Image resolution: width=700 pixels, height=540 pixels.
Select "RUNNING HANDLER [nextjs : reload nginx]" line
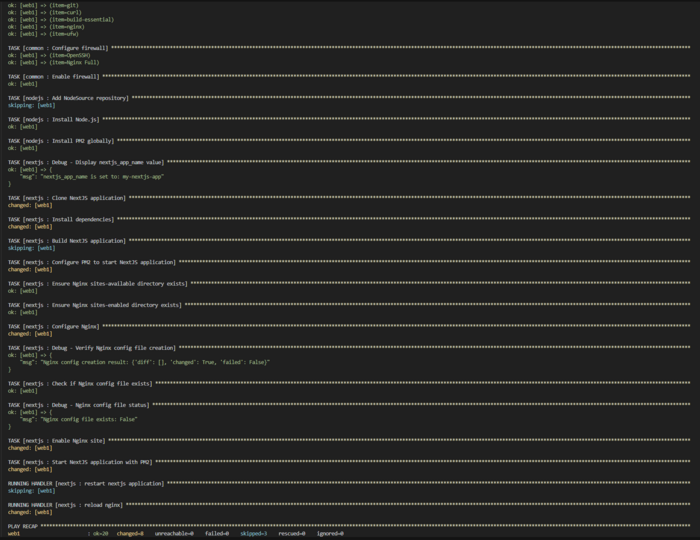click(65, 505)
